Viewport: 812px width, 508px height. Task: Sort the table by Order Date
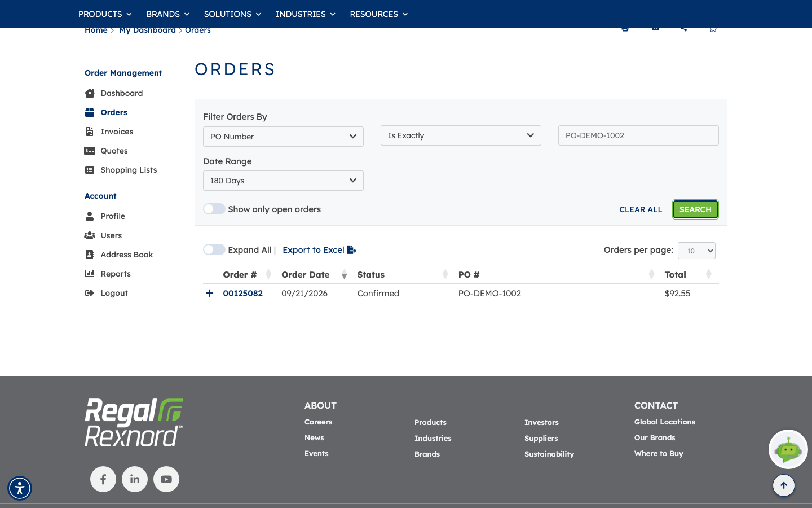coord(314,275)
